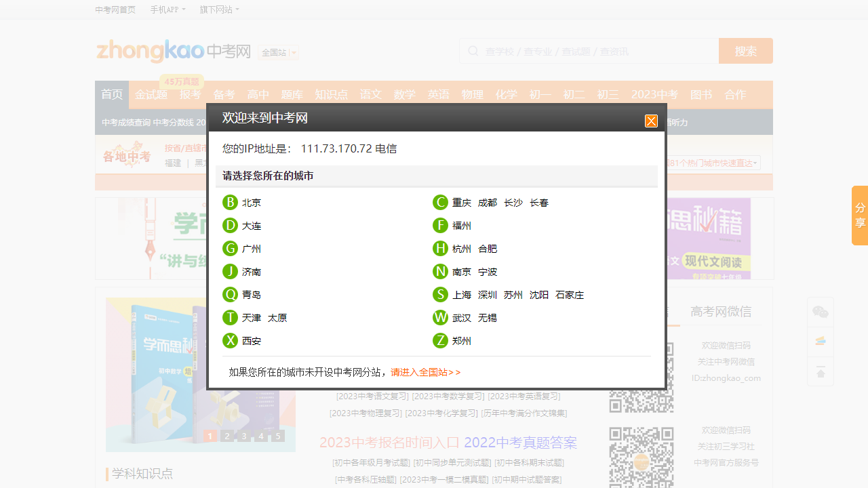This screenshot has width=868, height=488.
Task: Expand the 旗下网站 dropdown menu
Action: click(x=219, y=9)
